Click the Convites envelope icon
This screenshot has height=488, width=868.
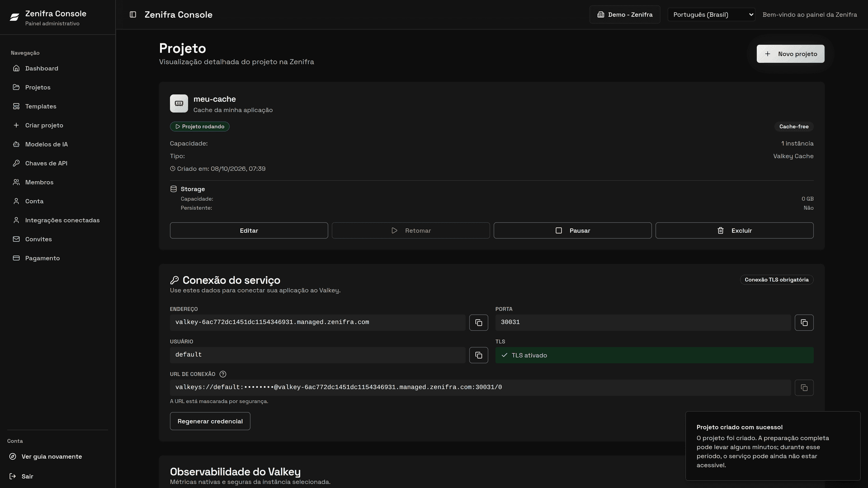(x=16, y=239)
